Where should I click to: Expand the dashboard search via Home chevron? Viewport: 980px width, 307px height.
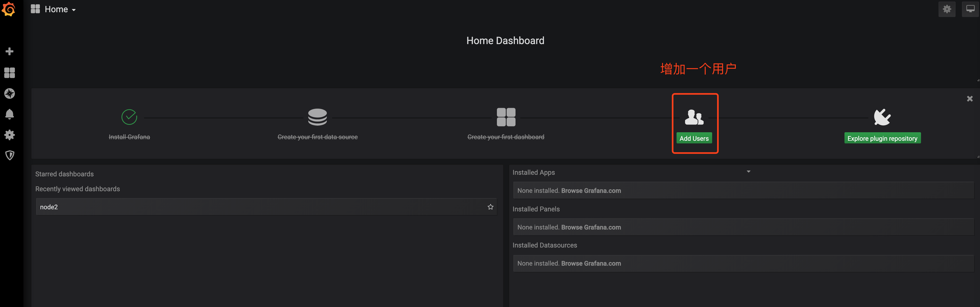point(74,10)
